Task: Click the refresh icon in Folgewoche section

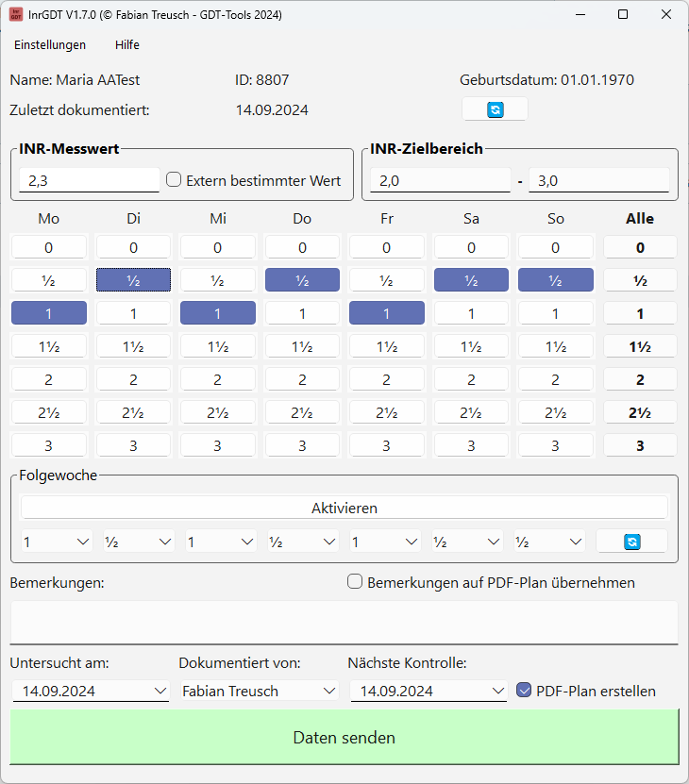Action: pyautogui.click(x=631, y=542)
